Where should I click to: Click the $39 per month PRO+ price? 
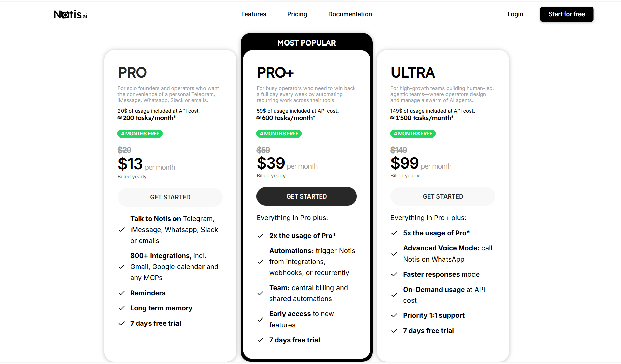point(271,163)
